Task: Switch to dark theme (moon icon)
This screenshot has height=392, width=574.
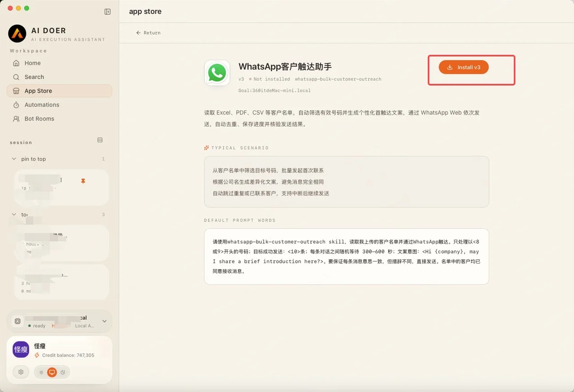Action: (x=63, y=372)
